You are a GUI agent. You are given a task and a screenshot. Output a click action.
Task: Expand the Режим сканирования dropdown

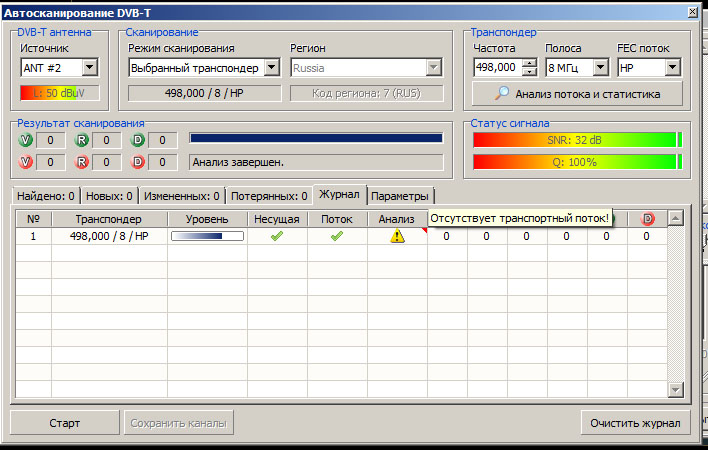(x=270, y=68)
